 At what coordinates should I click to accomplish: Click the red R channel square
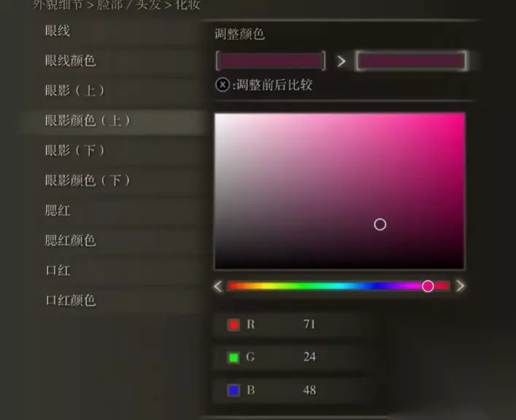tap(234, 324)
